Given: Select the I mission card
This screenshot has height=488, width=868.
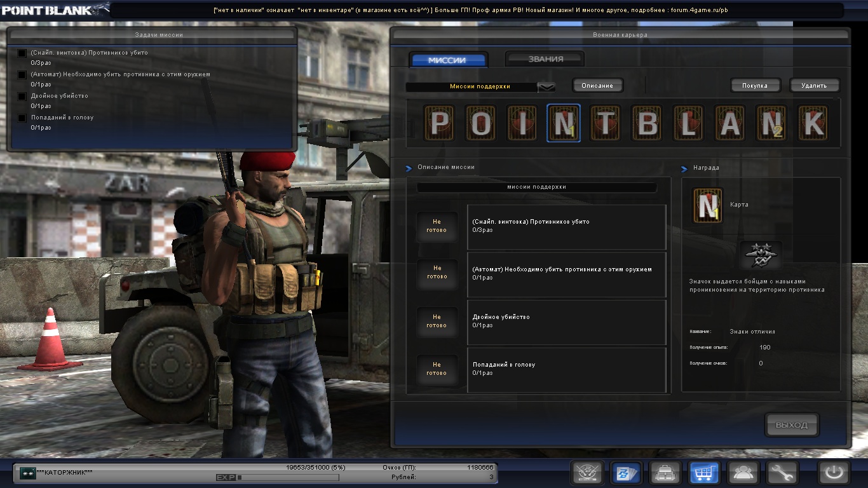Looking at the screenshot, I should pyautogui.click(x=522, y=123).
